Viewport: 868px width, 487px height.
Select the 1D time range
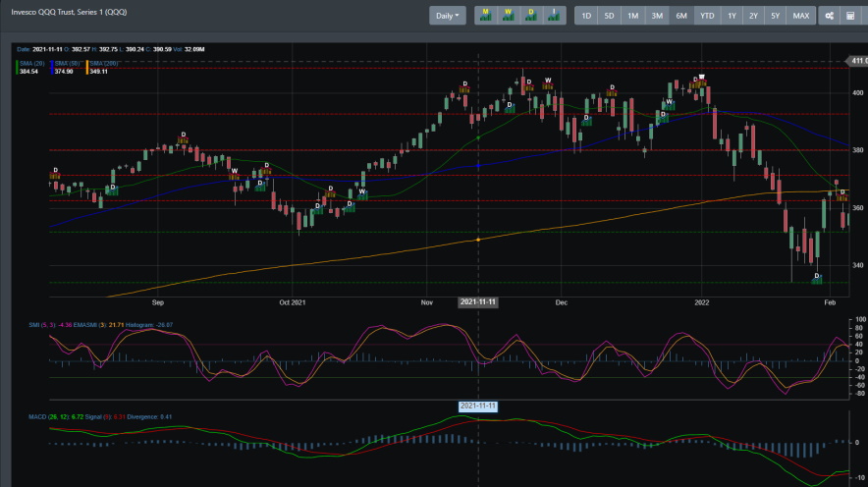[586, 16]
